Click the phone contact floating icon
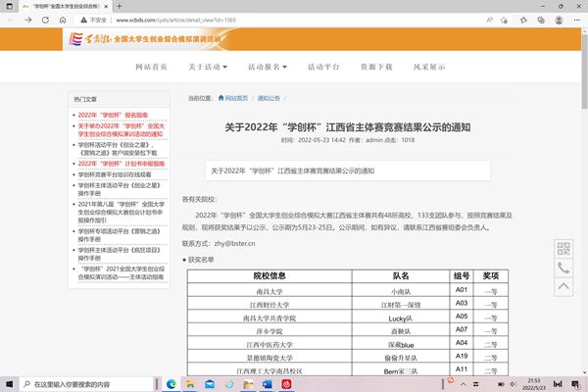 [x=563, y=268]
